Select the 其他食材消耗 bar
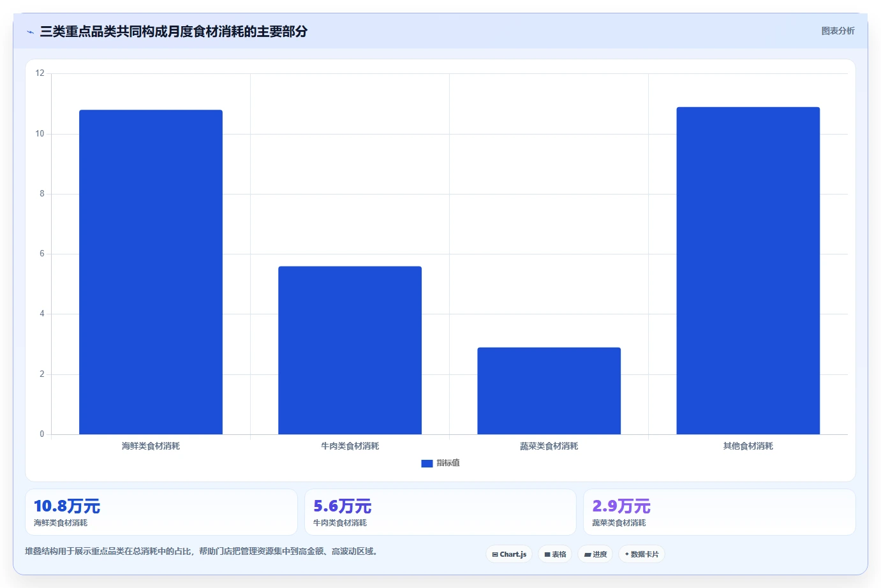The image size is (881, 588). point(748,270)
